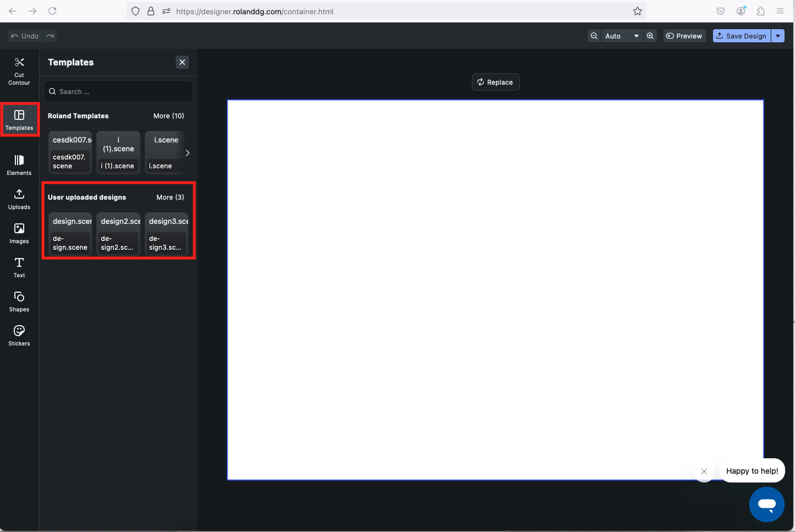Reload the browser page
Screen dimensions: 795x532
pos(52,11)
